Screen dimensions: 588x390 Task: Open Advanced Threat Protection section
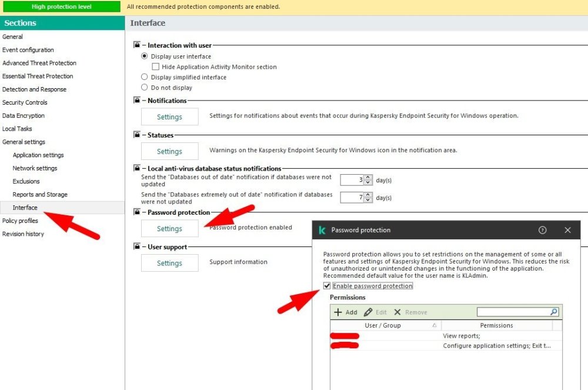pos(39,63)
